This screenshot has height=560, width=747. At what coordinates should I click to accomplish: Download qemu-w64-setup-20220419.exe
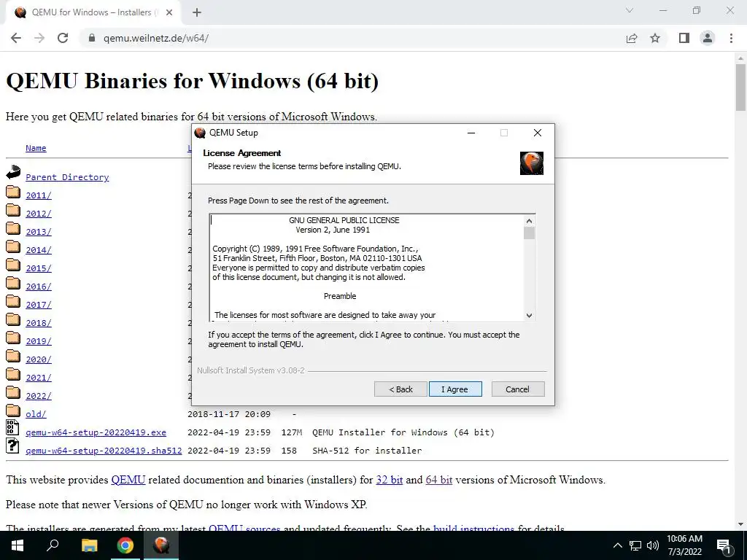96,432
